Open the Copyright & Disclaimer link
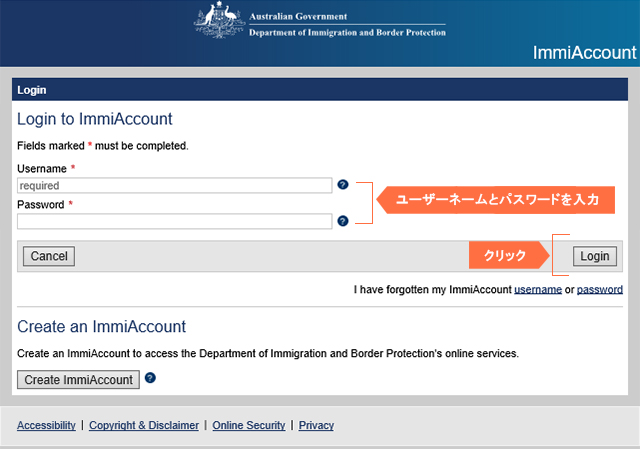 pyautogui.click(x=144, y=425)
